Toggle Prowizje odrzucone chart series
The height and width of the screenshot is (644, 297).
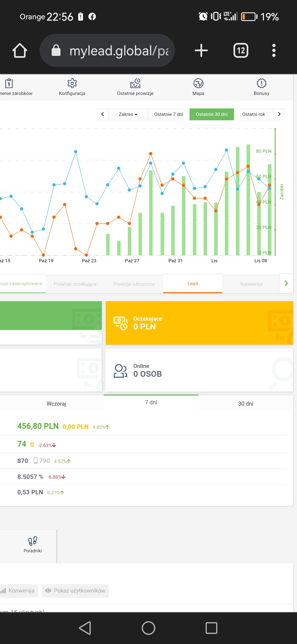click(x=134, y=284)
